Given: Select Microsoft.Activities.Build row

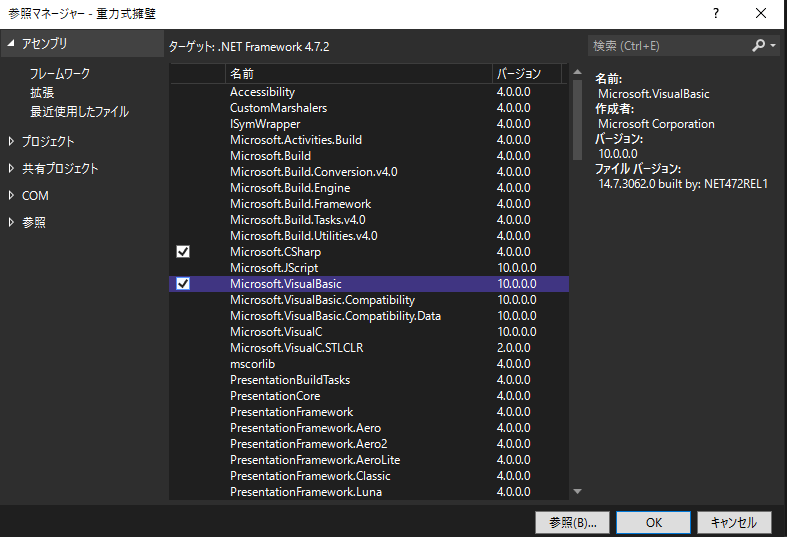Looking at the screenshot, I should [369, 140].
